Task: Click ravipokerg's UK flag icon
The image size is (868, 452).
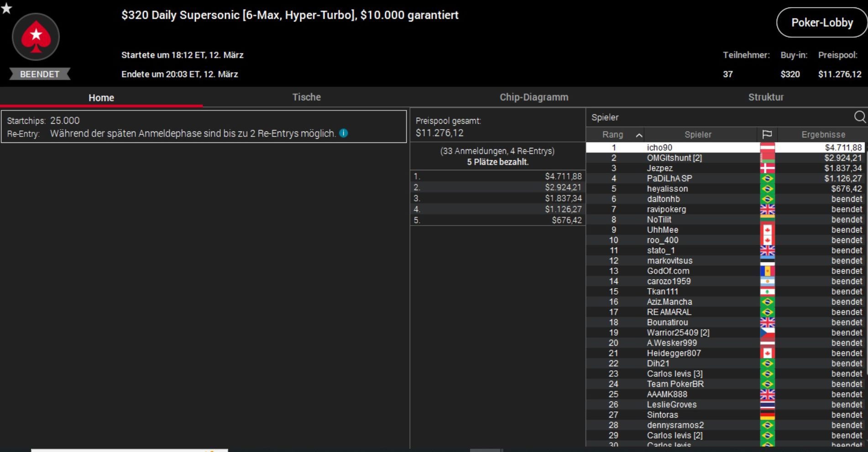Action: [767, 209]
